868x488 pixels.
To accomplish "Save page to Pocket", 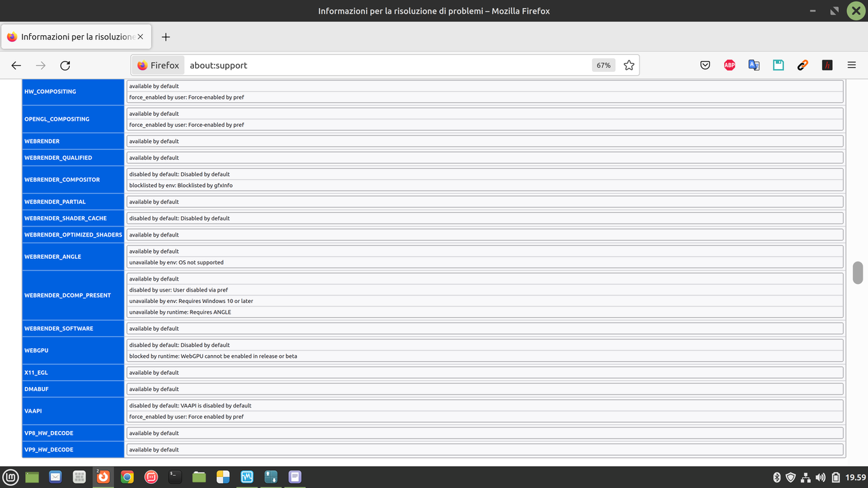I will pos(705,65).
